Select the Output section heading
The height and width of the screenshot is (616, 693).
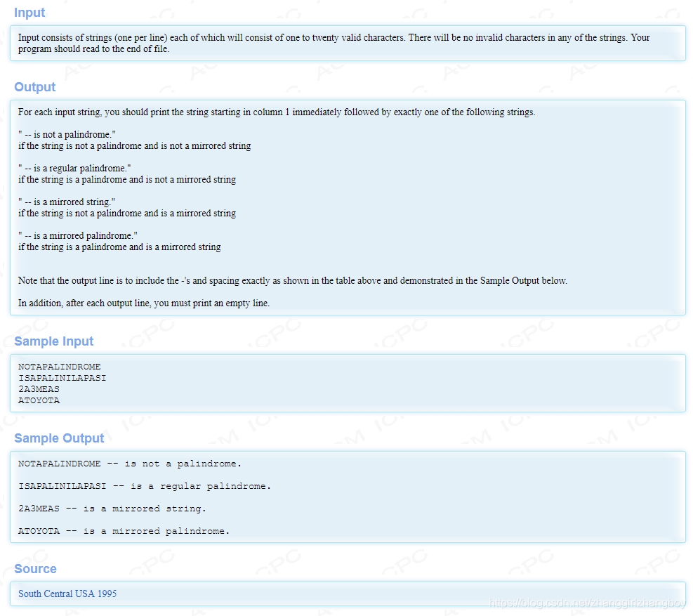pyautogui.click(x=35, y=86)
